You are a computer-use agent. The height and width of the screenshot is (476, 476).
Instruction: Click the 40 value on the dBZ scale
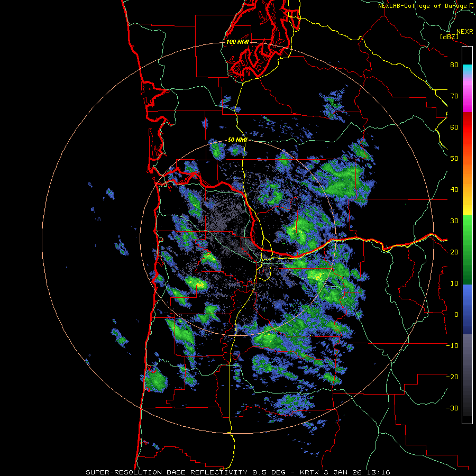tap(454, 190)
